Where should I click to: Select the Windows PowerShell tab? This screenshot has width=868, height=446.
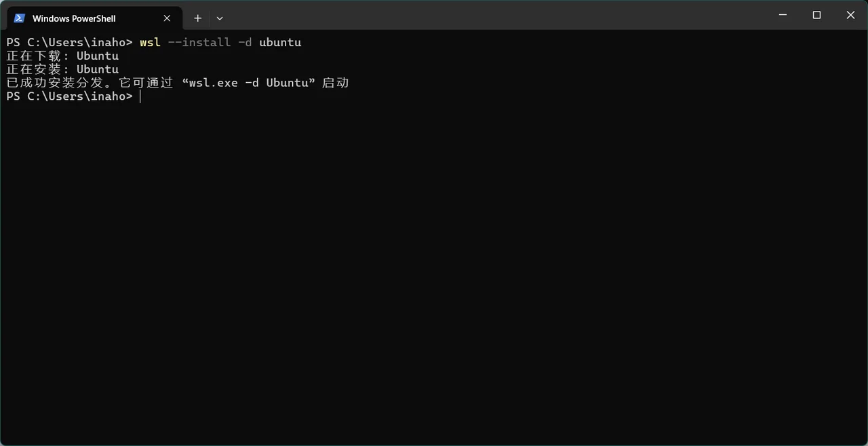(75, 18)
